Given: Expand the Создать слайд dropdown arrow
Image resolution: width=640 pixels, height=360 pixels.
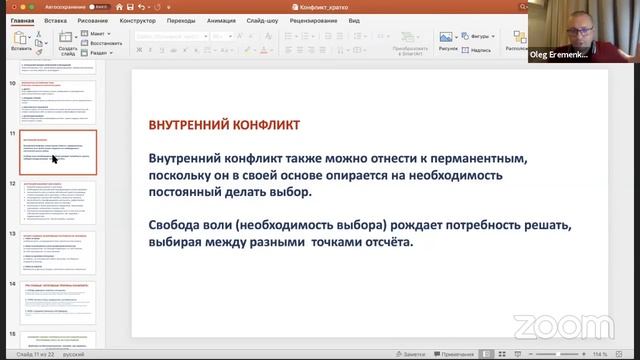Looking at the screenshot, I should (76, 37).
